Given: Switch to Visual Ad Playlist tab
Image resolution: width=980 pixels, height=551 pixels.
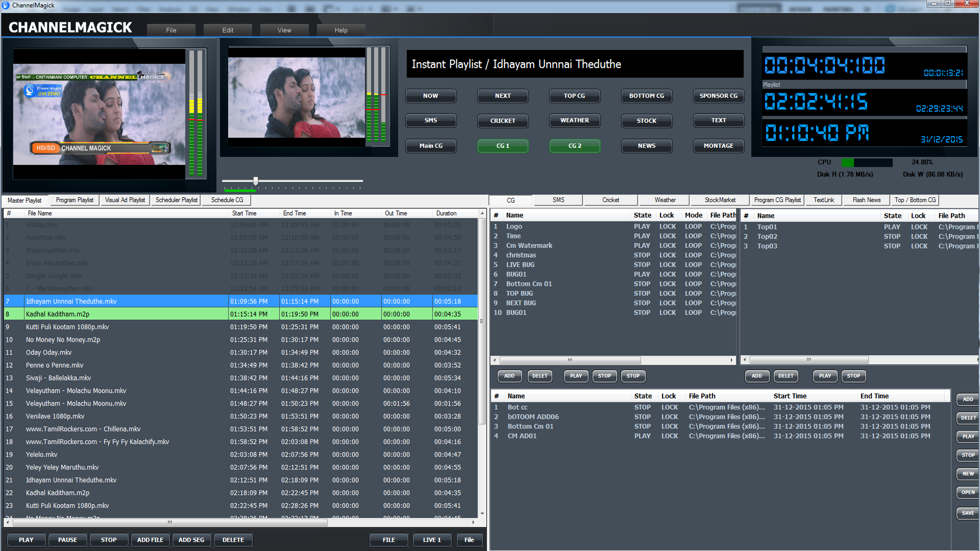Looking at the screenshot, I should [125, 200].
